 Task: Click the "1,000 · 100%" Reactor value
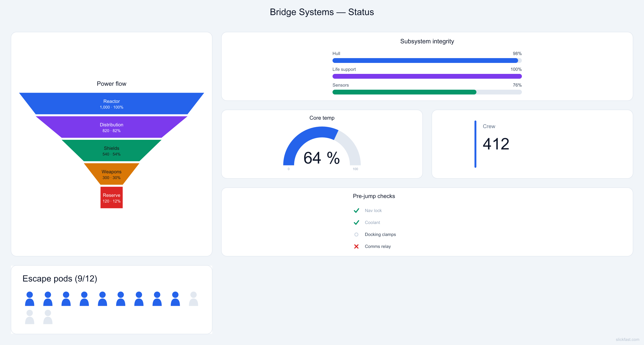point(112,107)
